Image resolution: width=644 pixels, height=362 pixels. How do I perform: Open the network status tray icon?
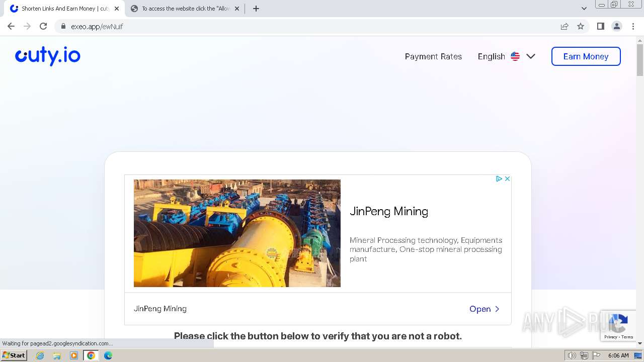[x=584, y=355]
